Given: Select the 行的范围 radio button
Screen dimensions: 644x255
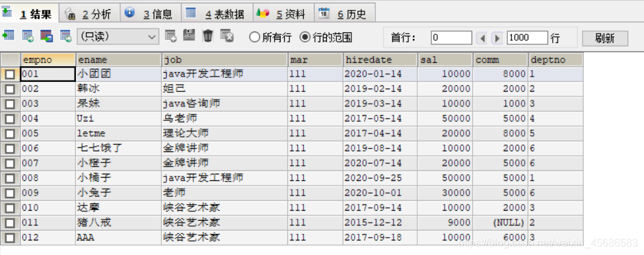Looking at the screenshot, I should click(304, 38).
